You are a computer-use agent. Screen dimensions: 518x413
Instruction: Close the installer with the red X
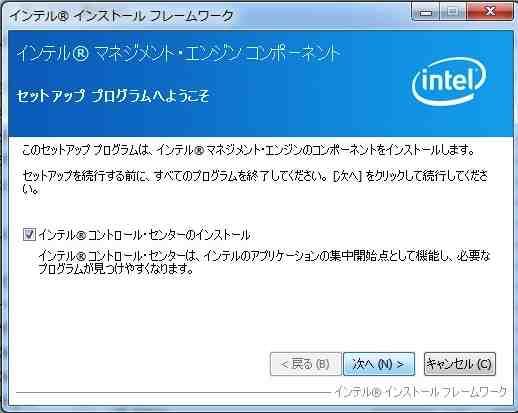click(490, 12)
